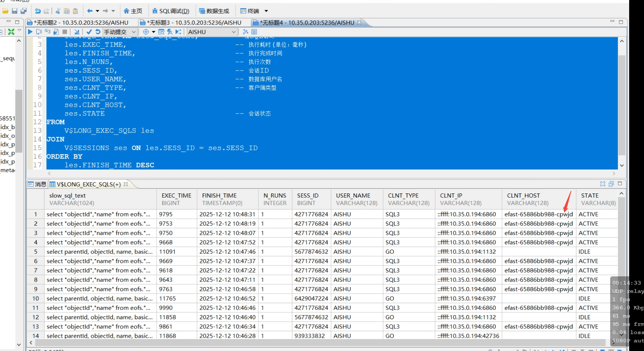644x351 pixels.
Task: Open the 手动提交 commit mode dropdown
Action: tap(120, 32)
